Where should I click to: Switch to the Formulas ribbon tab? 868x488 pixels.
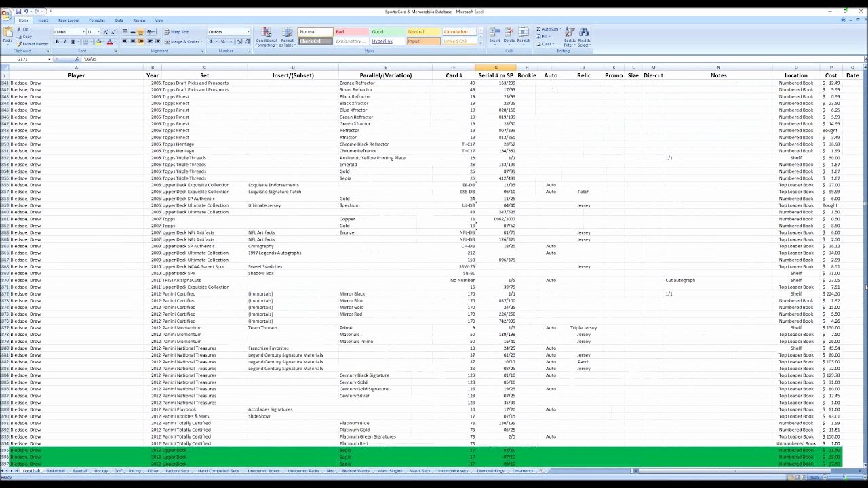[97, 20]
